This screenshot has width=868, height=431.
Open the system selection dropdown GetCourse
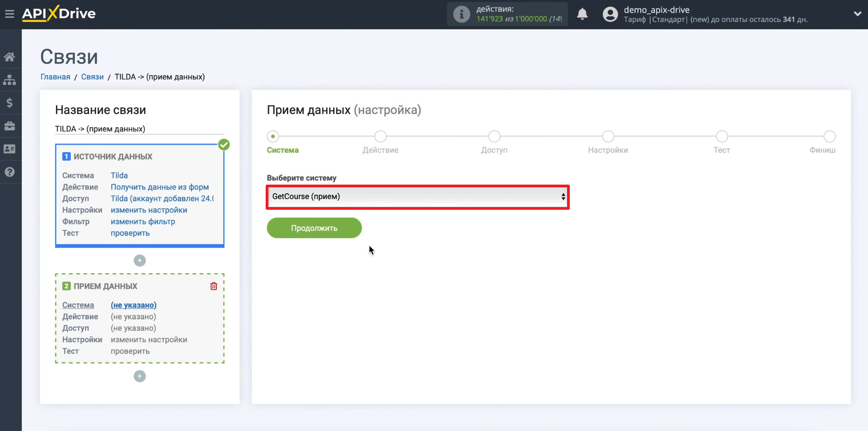pos(418,197)
